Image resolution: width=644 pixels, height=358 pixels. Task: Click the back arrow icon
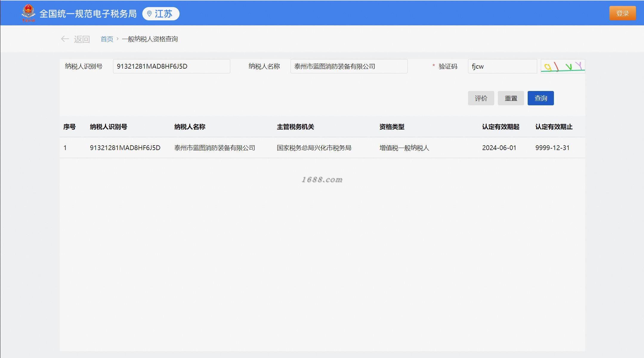click(x=65, y=39)
